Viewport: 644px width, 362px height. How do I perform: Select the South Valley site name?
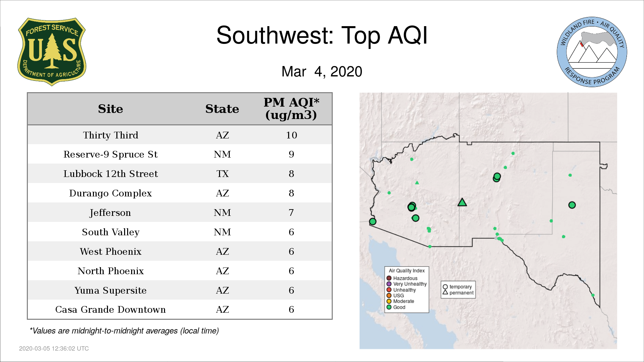[x=110, y=232]
